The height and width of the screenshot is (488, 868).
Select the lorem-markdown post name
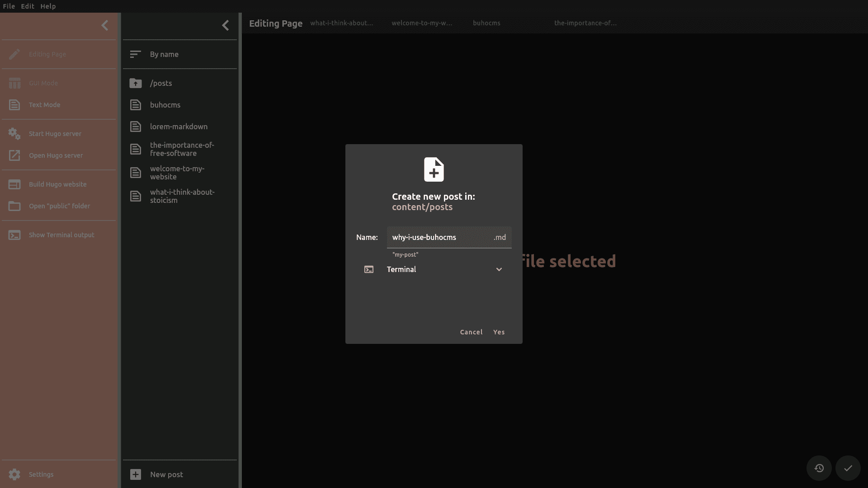click(x=179, y=127)
